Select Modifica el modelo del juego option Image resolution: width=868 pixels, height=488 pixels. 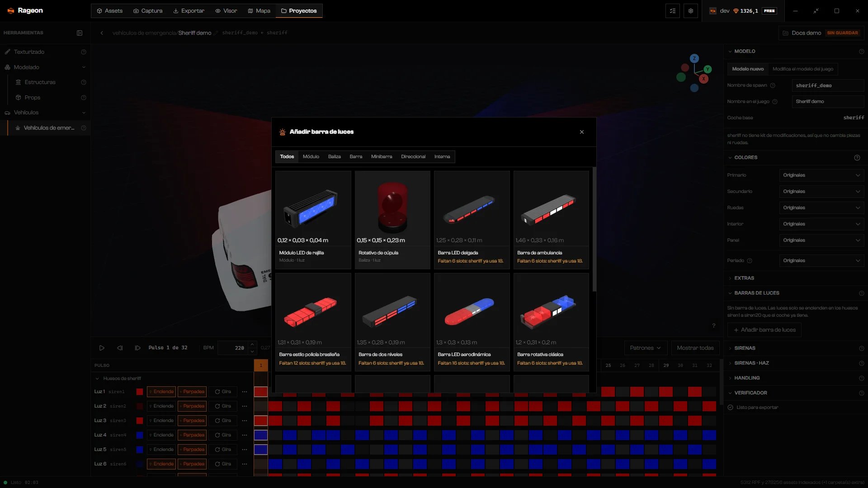pos(803,69)
